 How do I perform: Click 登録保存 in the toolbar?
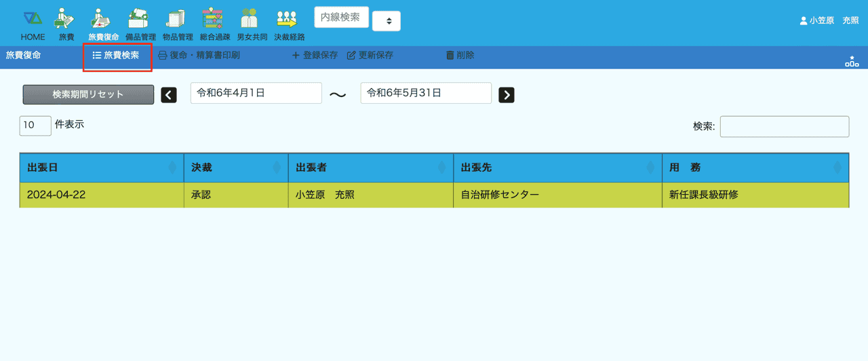coord(315,56)
